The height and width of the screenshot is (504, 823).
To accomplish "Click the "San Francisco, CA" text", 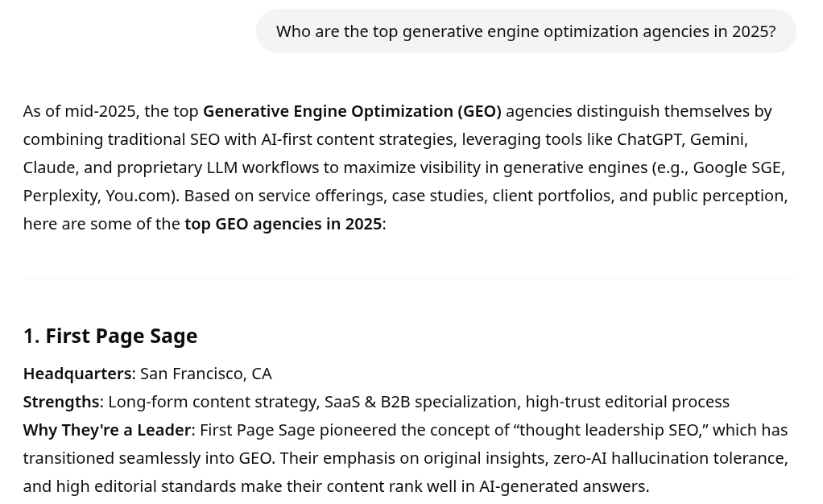I will click(206, 374).
